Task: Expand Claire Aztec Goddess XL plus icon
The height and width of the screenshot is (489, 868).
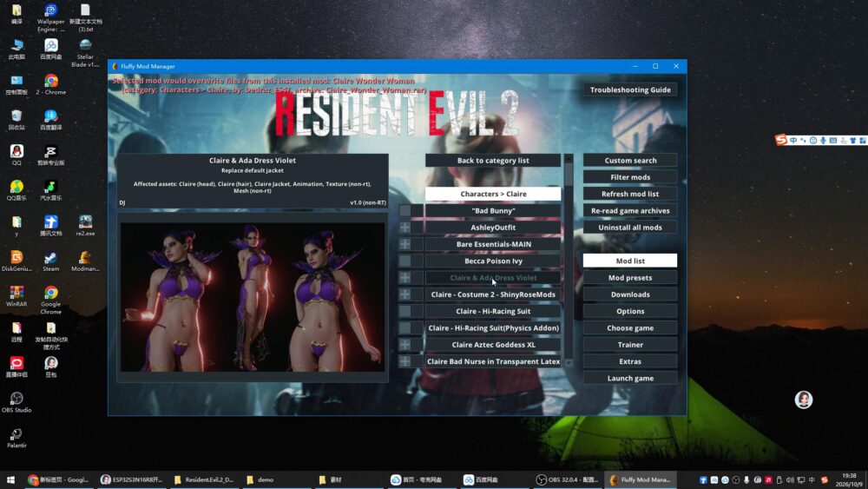Action: point(405,345)
